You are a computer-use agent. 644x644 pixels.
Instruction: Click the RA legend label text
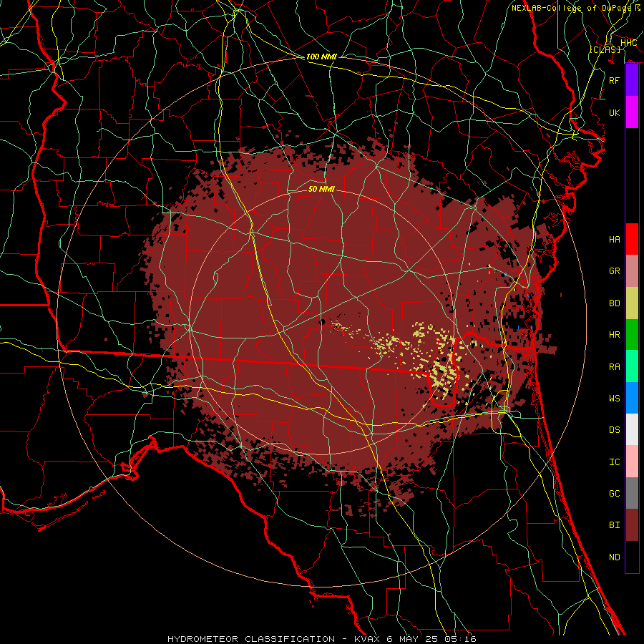pos(615,366)
